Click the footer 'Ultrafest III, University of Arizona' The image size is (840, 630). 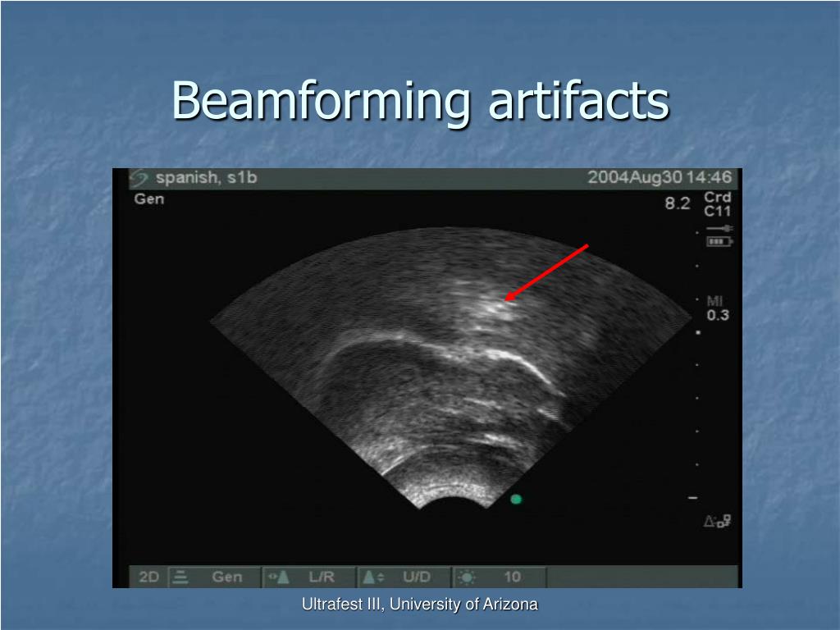coord(419,605)
